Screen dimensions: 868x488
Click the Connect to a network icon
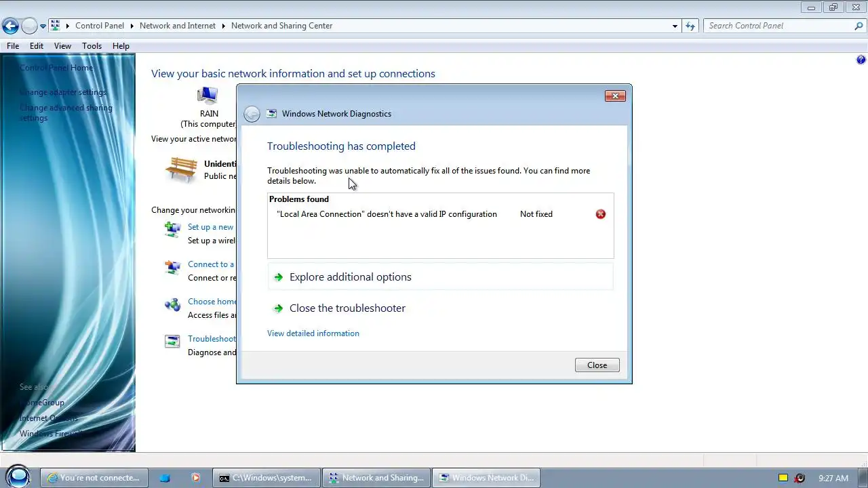pyautogui.click(x=173, y=267)
